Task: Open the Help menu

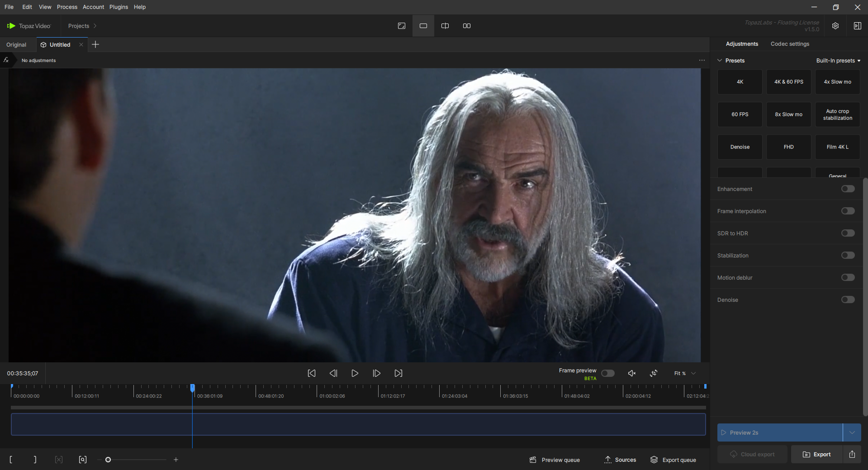Action: click(x=140, y=7)
